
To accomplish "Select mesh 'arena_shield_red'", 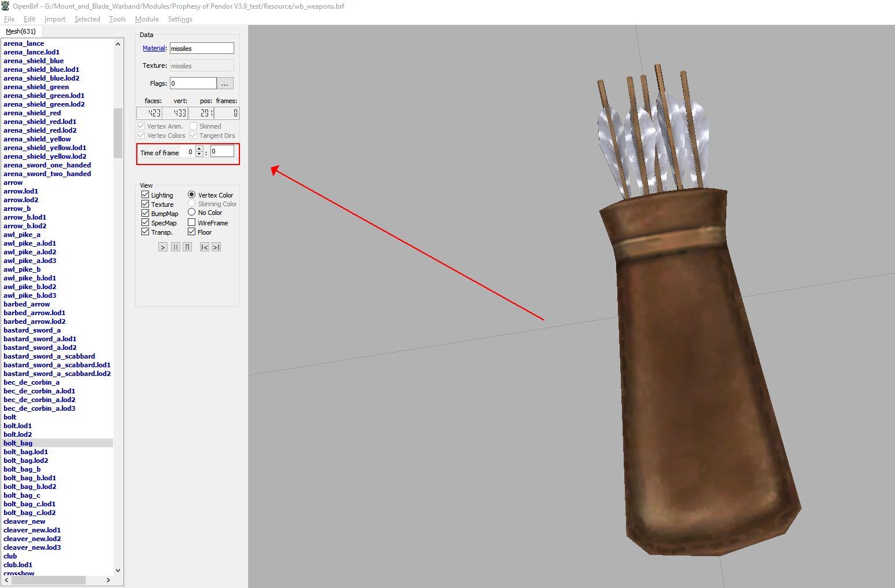I will click(x=32, y=113).
